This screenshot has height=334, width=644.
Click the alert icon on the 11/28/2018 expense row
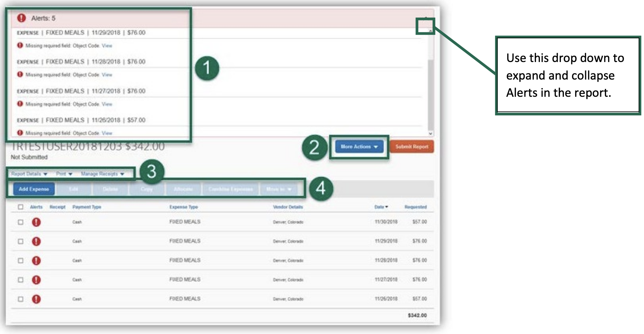coord(36,260)
